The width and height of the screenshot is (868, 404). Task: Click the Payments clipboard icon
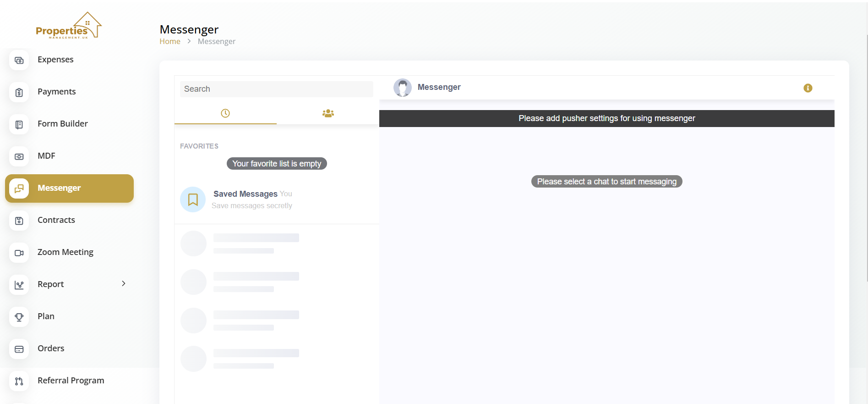pyautogui.click(x=19, y=92)
